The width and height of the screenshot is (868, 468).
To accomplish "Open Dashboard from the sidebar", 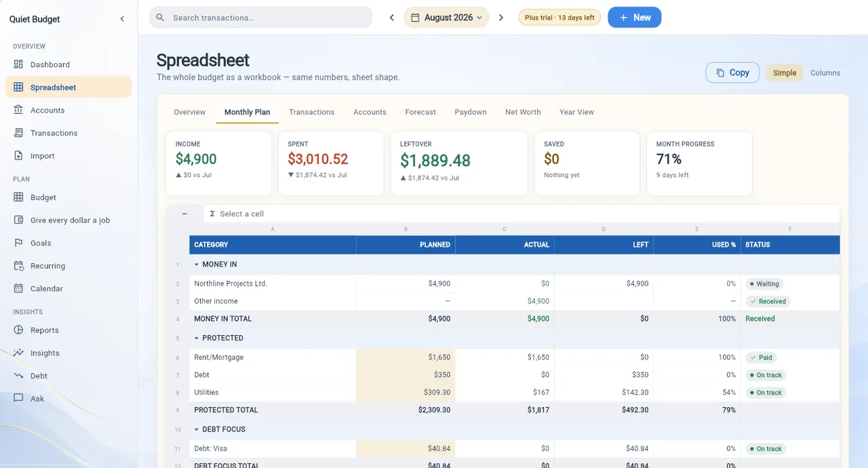I will [68, 64].
